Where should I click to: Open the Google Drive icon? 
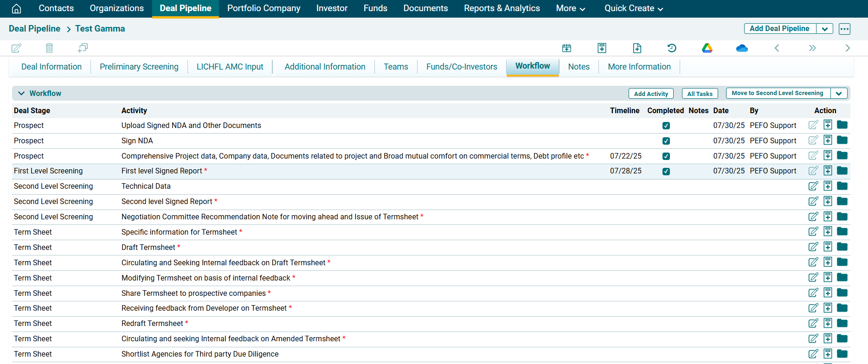tap(707, 48)
